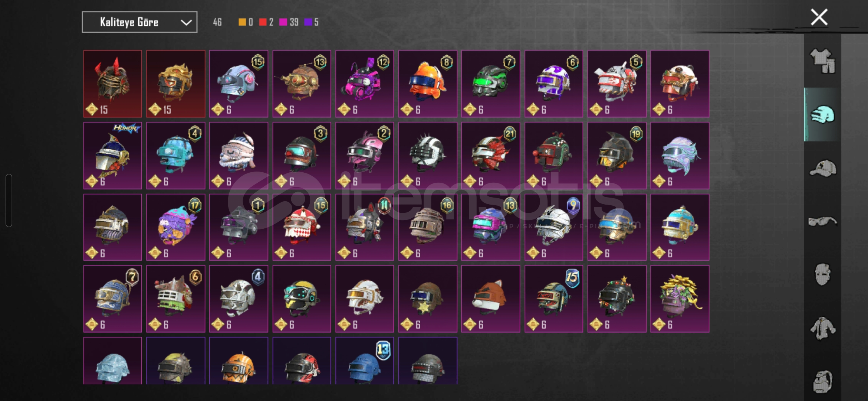Select the backpack category icon
The height and width of the screenshot is (401, 868).
click(822, 381)
